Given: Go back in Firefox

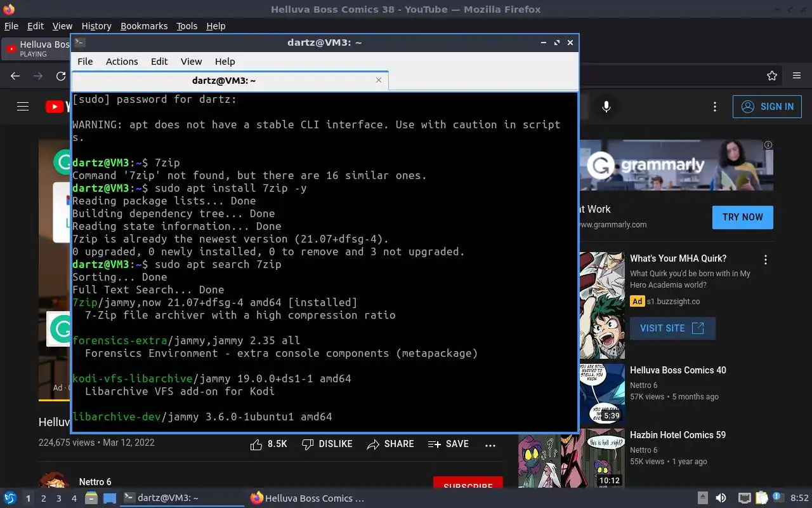Looking at the screenshot, I should (x=15, y=76).
